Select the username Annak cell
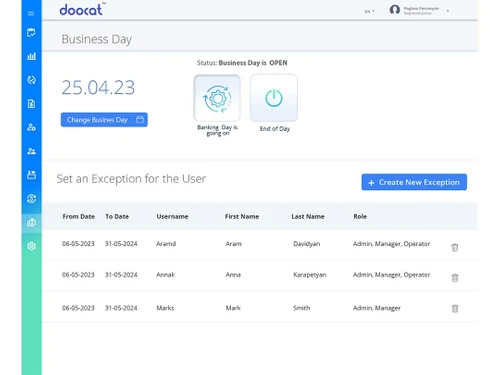 (x=165, y=275)
